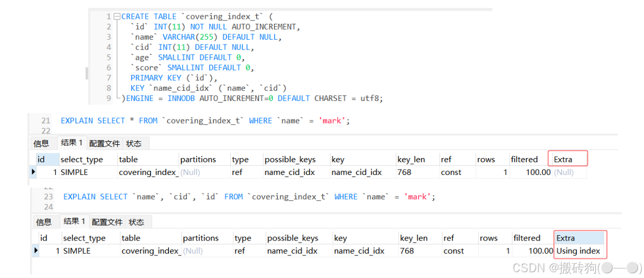644x278 pixels.
Task: Click key_len header in the Using index result grid
Action: (419, 238)
